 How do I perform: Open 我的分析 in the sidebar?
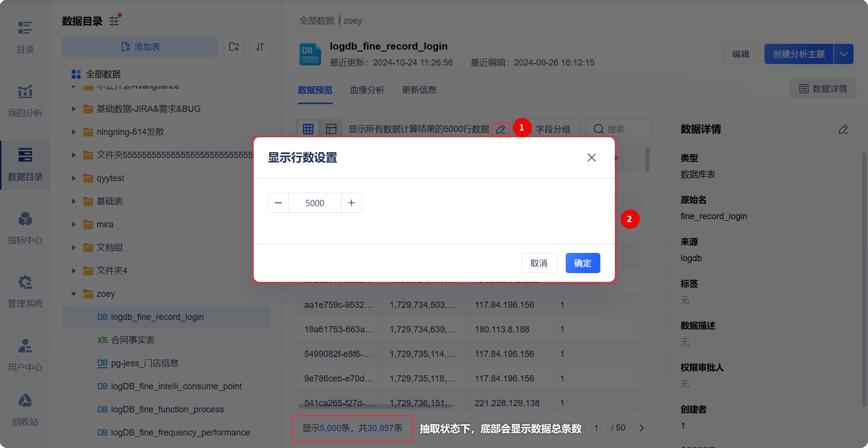coord(25,100)
